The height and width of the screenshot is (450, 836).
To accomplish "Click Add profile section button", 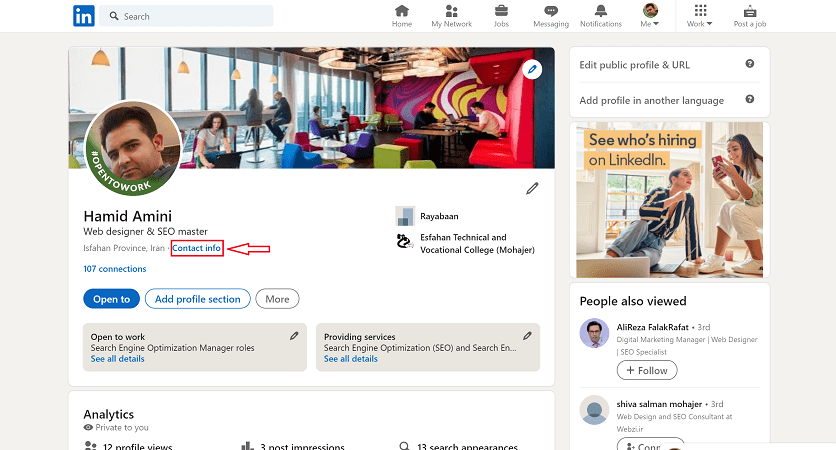I will tap(197, 299).
